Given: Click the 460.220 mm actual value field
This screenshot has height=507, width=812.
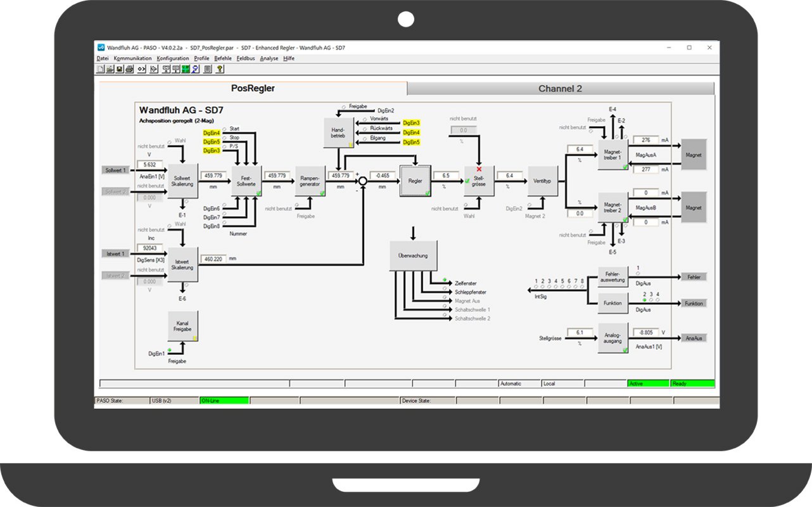Looking at the screenshot, I should pyautogui.click(x=214, y=259).
